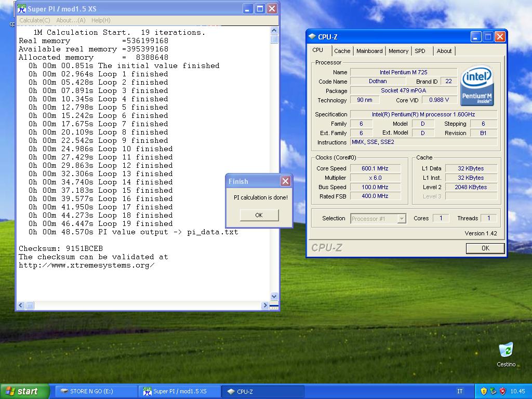
Task: Click the Checksum: 9151BCEB line
Action: click(61, 248)
